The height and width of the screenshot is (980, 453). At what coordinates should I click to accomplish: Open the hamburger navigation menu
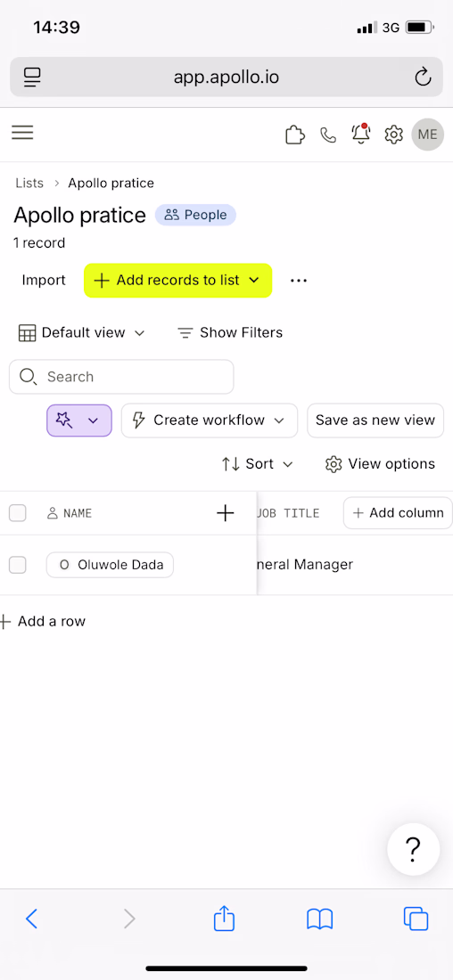(x=22, y=133)
